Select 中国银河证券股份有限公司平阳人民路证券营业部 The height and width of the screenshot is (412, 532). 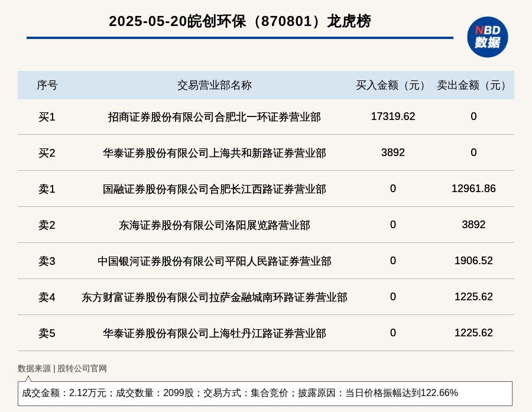215,261
